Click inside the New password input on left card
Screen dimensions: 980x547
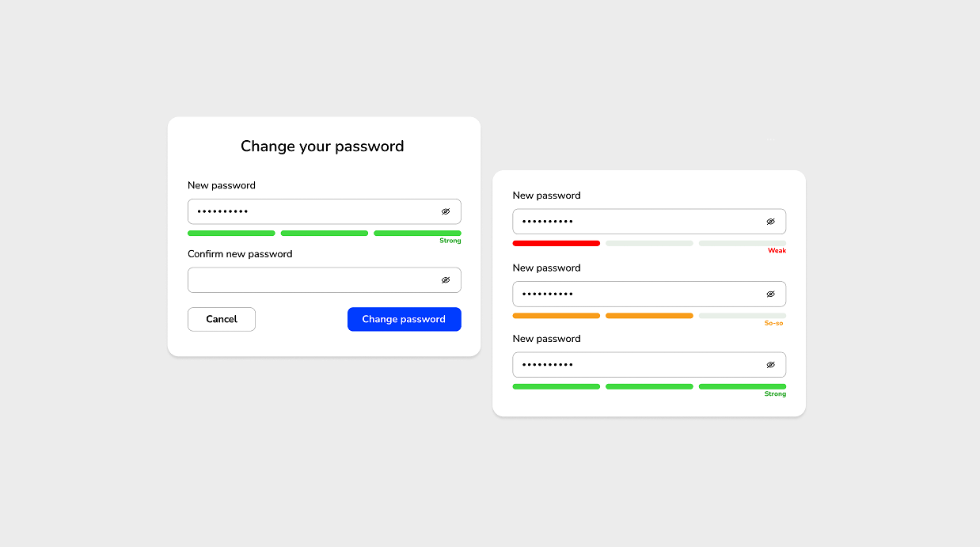pos(309,211)
